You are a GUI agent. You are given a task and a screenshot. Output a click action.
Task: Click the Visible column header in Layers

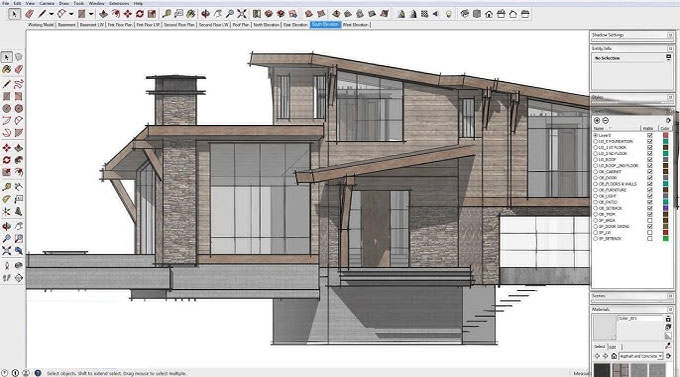click(x=648, y=128)
